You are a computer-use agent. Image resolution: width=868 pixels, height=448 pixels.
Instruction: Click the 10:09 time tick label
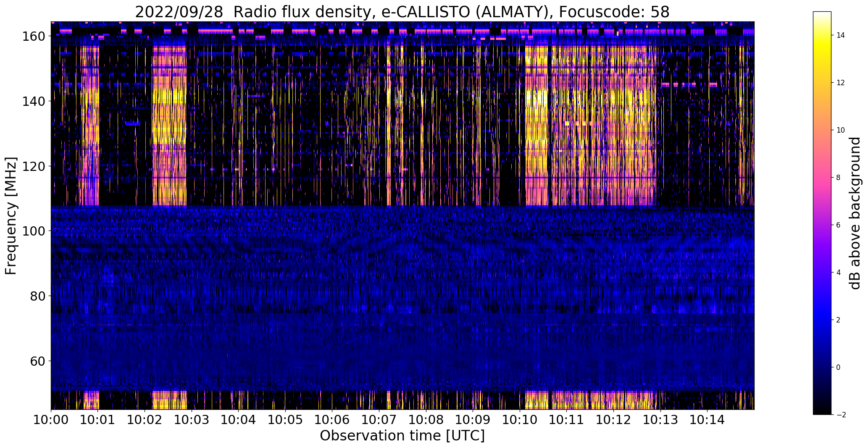(x=473, y=420)
